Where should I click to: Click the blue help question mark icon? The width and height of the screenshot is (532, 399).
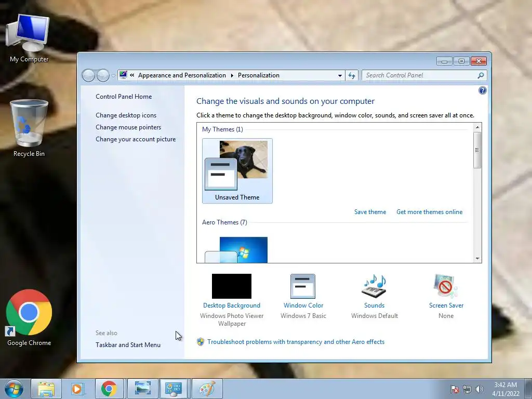click(x=482, y=90)
